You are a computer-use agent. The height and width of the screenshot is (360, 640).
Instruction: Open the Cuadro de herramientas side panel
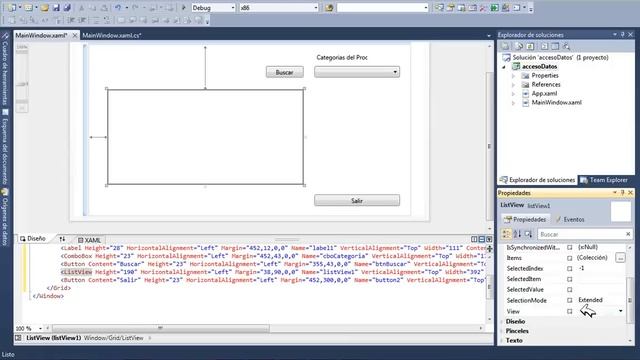(x=5, y=69)
